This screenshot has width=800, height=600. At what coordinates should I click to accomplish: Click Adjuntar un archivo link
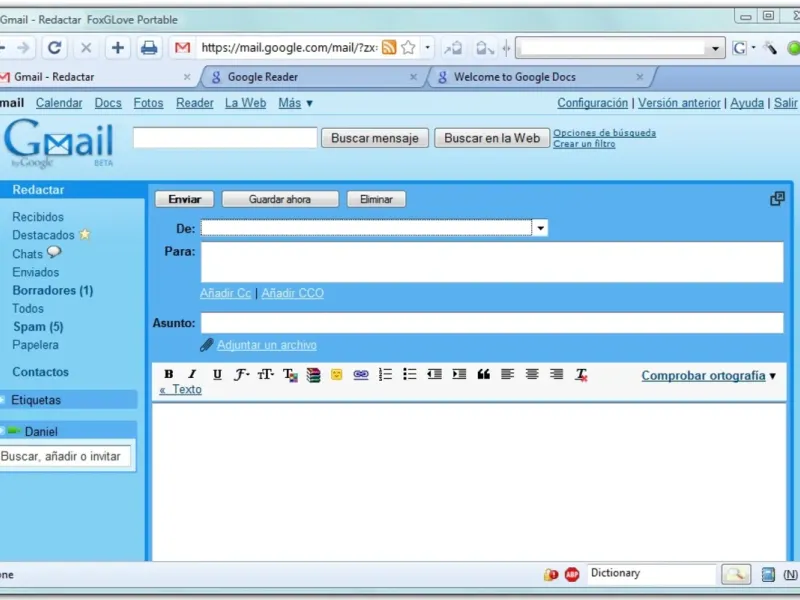267,345
